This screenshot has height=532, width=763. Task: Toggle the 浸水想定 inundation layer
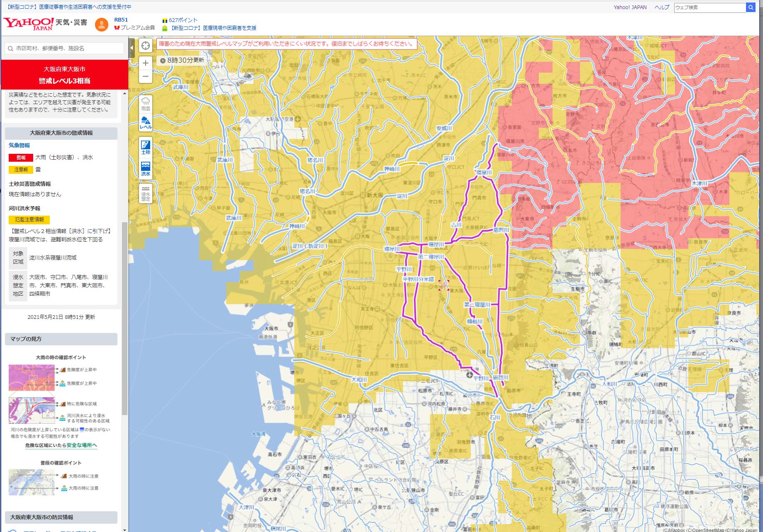pyautogui.click(x=146, y=193)
